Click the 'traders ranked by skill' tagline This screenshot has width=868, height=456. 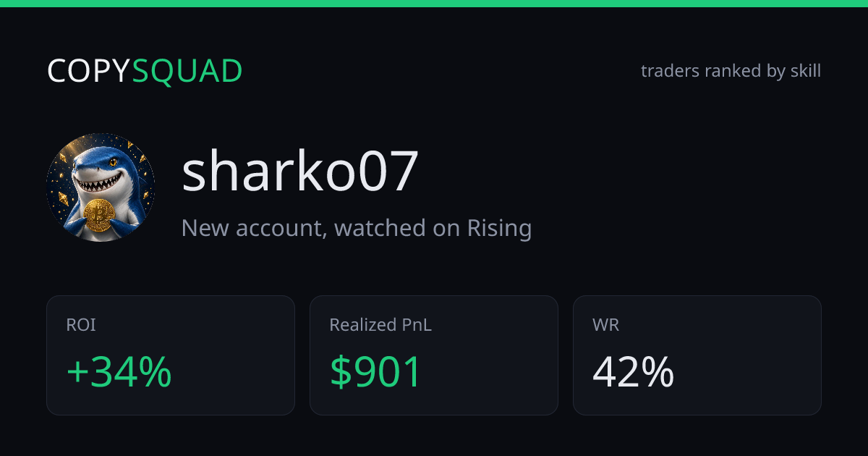coord(731,71)
